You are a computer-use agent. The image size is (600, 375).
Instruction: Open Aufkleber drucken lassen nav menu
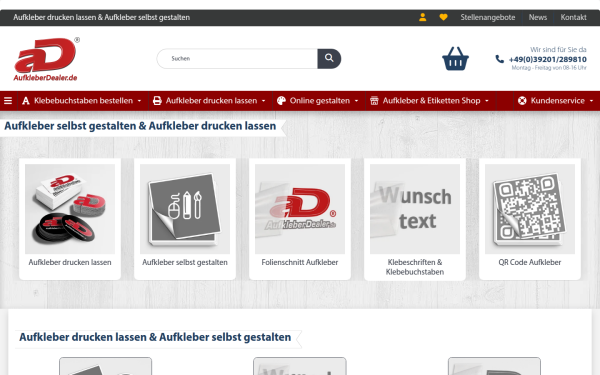(211, 101)
